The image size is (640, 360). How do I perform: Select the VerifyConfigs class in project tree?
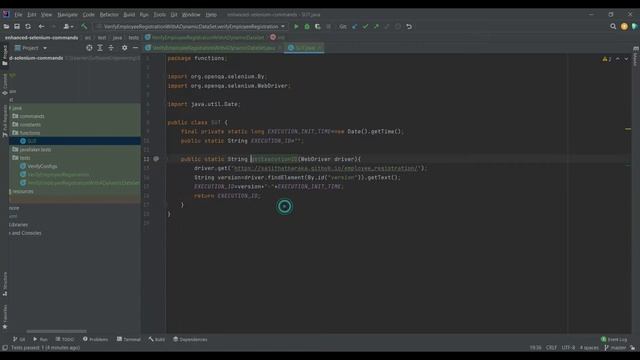42,167
